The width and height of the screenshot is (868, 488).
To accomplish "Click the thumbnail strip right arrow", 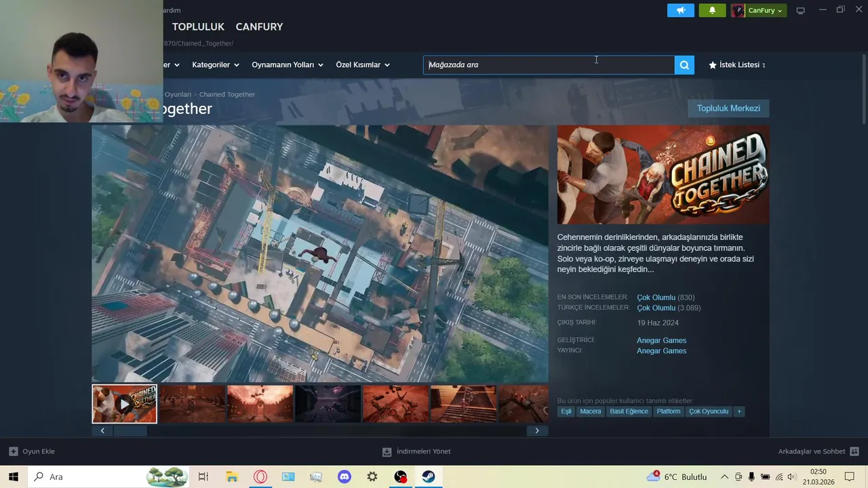I will click(537, 430).
